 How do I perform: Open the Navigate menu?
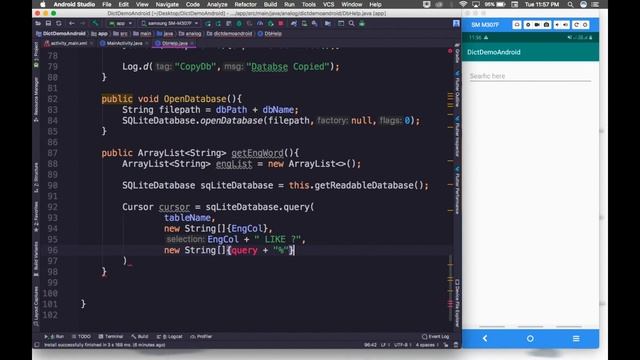167,4
